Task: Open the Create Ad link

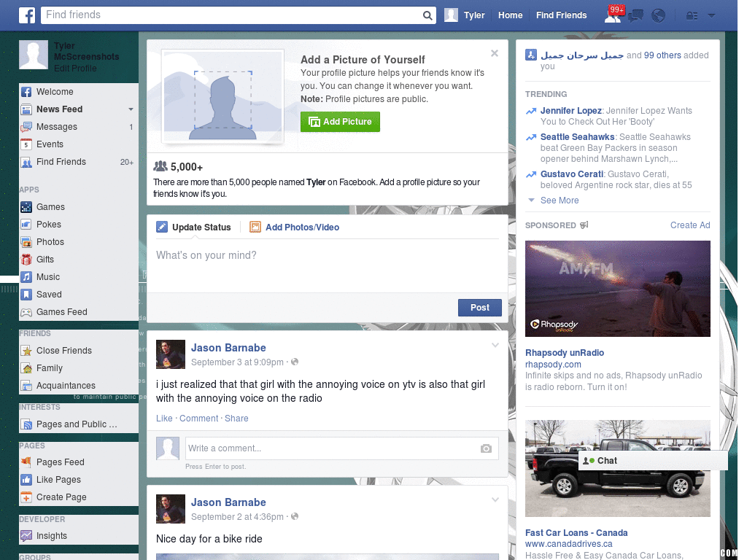Action: click(x=690, y=225)
